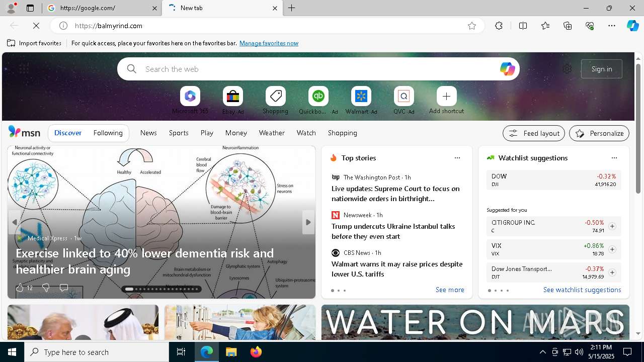Open the Watch section

[x=306, y=133]
